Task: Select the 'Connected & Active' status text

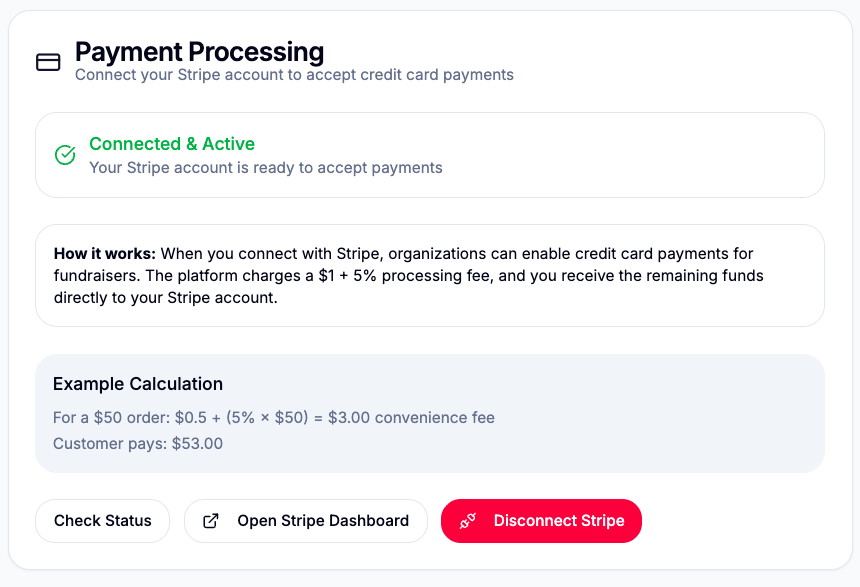Action: (x=172, y=144)
